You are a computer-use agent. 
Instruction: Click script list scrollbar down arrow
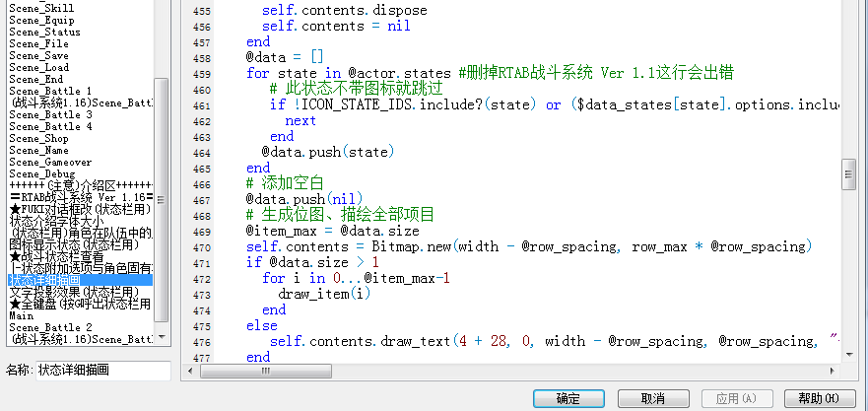(x=162, y=337)
